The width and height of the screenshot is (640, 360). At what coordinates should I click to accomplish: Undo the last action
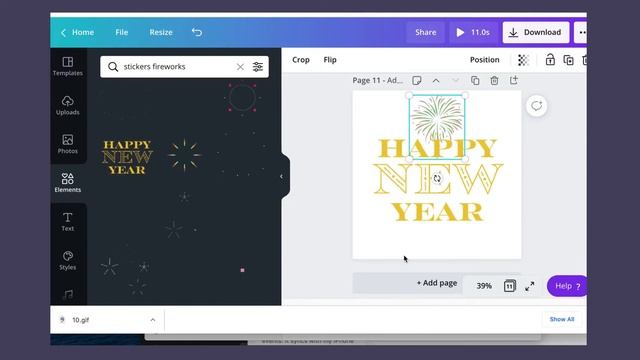[197, 32]
